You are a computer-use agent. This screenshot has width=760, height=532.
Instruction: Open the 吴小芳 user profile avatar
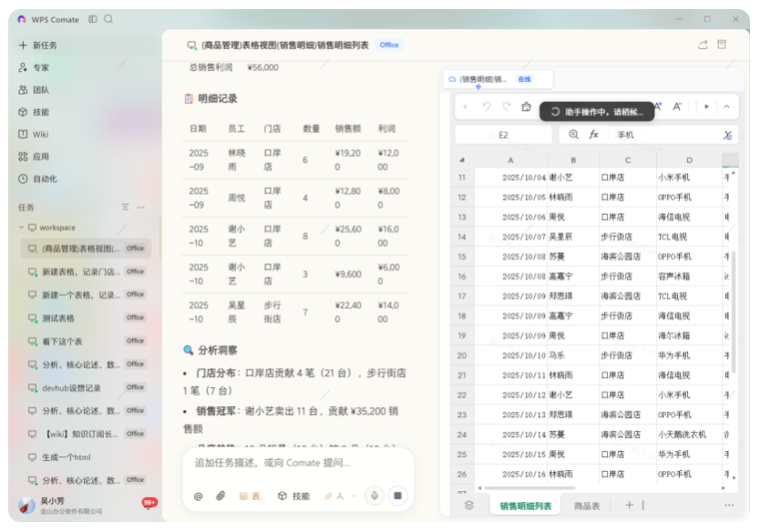click(26, 506)
